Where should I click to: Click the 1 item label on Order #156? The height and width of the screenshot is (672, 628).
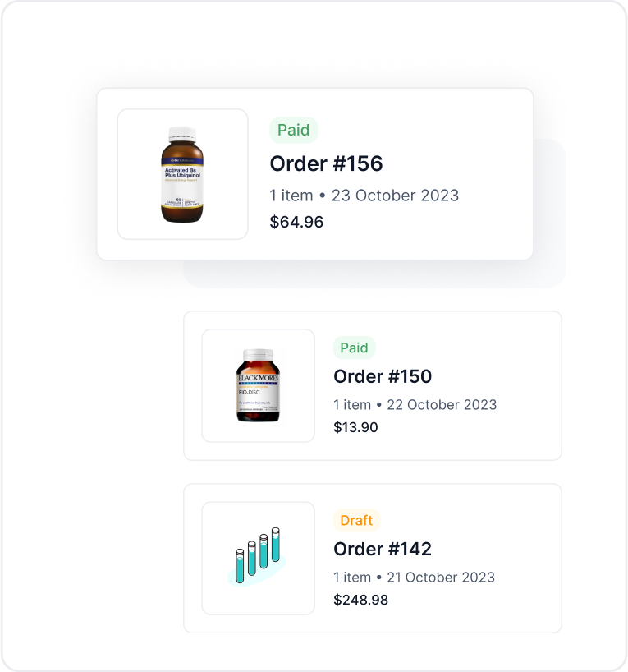click(x=290, y=196)
